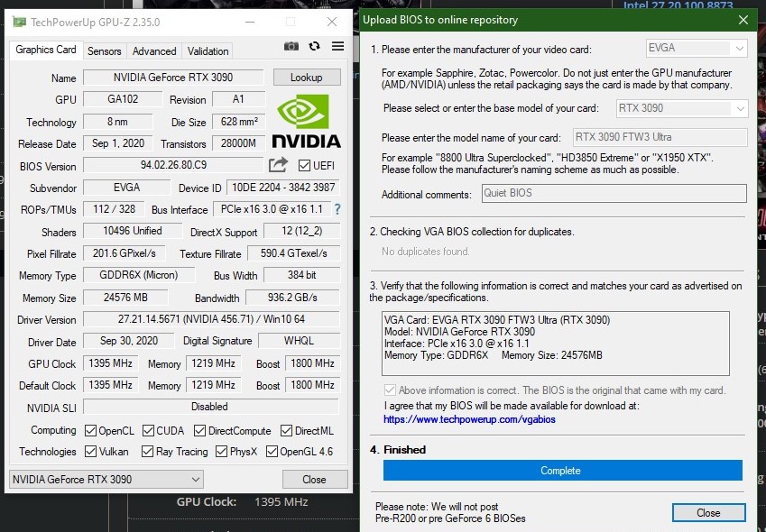
Task: Click the GPU-Z Close button
Action: pos(314,480)
